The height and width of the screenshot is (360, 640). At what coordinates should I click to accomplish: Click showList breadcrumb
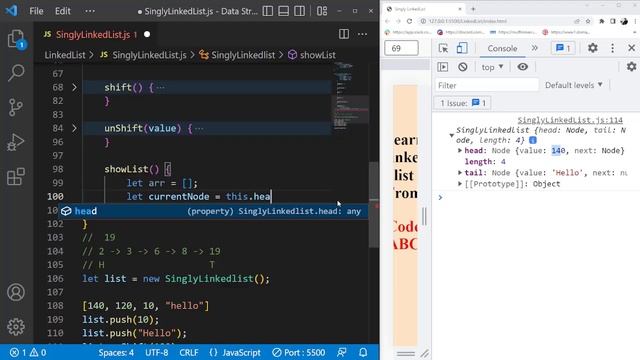(318, 55)
